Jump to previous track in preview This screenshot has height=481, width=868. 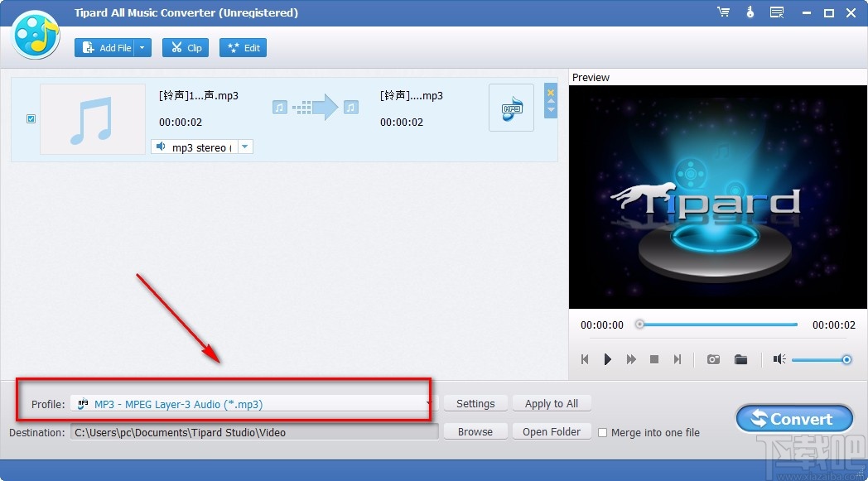(585, 360)
